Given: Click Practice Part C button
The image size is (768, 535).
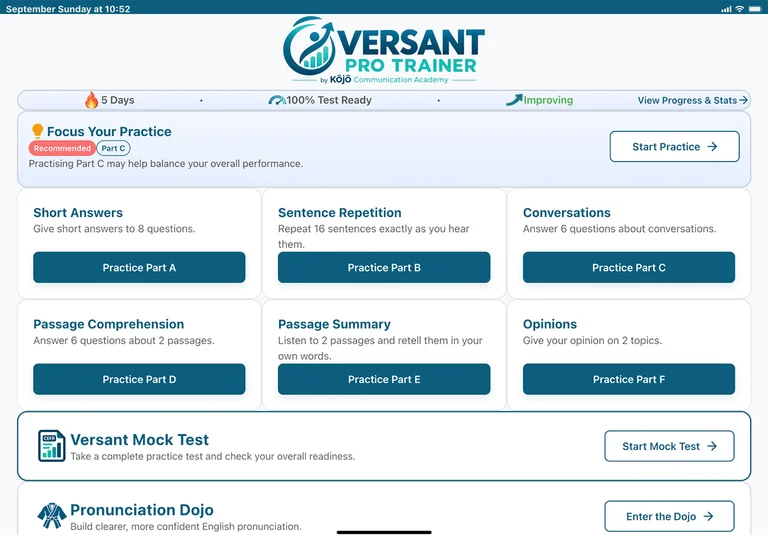Looking at the screenshot, I should click(629, 268).
